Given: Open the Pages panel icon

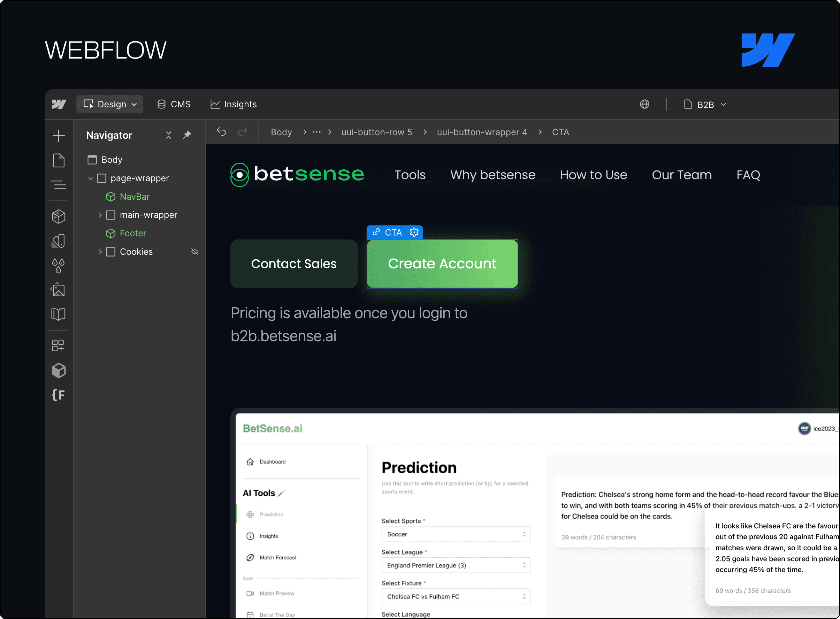Looking at the screenshot, I should 59,160.
